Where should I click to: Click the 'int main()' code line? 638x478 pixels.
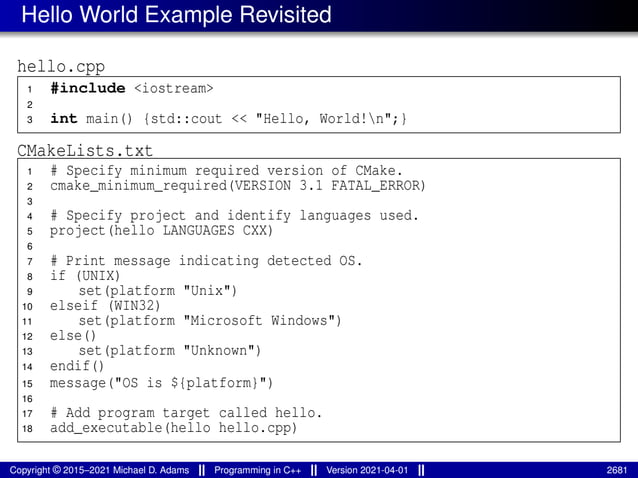coord(228,119)
